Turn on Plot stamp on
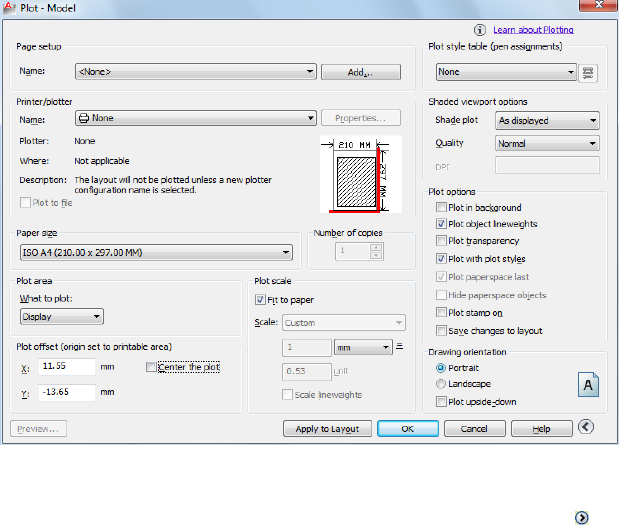This screenshot has width=619, height=527. click(x=441, y=313)
